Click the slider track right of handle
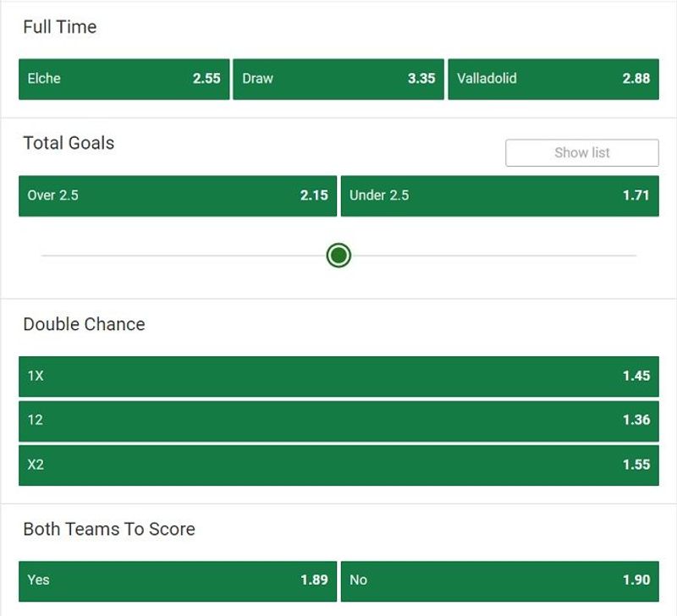Screen dimensions: 677x616 493,256
